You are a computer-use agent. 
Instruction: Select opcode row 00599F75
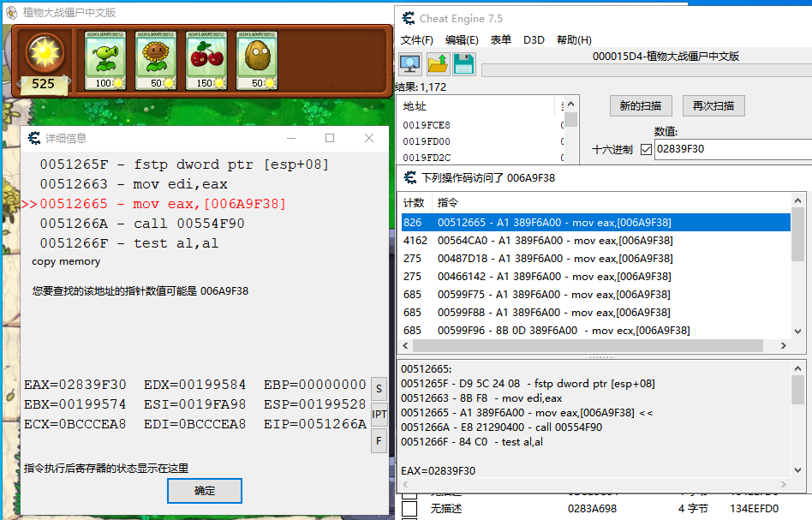[595, 295]
